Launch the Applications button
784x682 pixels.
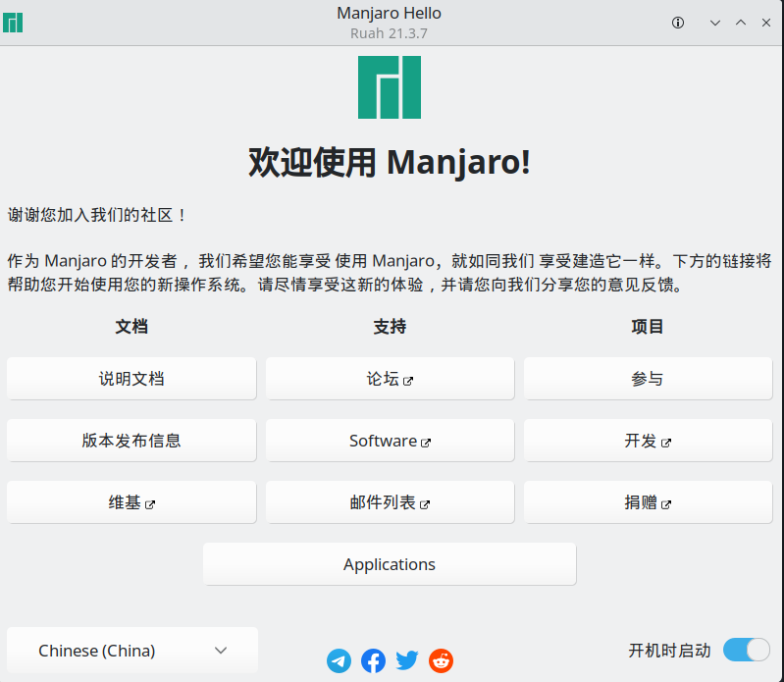click(x=390, y=564)
